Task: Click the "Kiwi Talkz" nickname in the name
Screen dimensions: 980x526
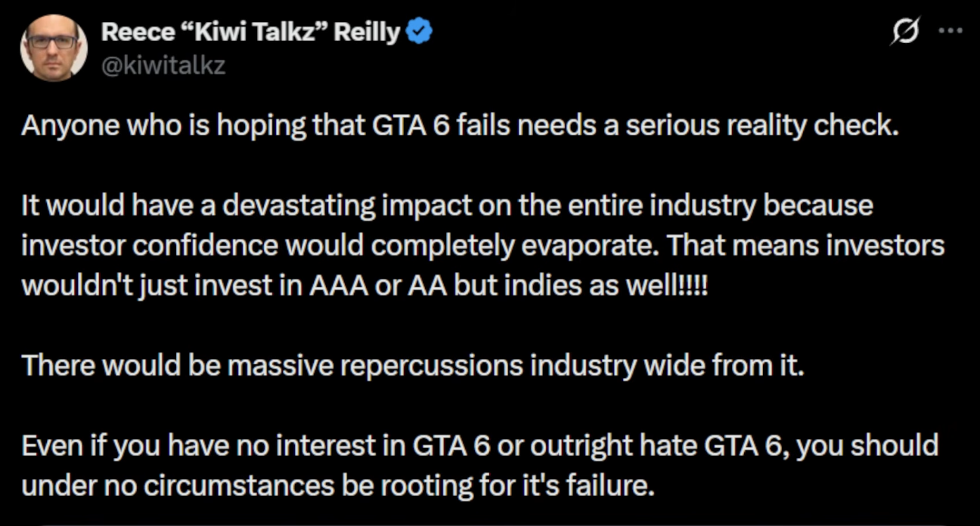Action: click(246, 32)
